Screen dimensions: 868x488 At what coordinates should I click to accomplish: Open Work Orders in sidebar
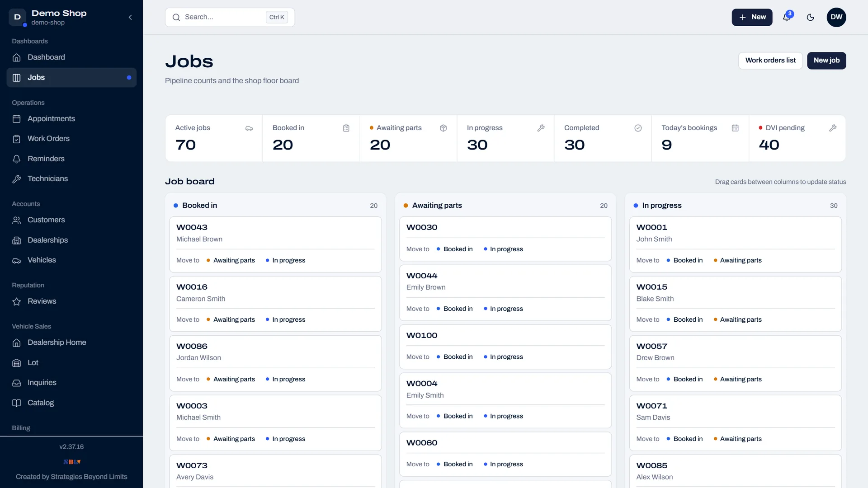[71, 139]
